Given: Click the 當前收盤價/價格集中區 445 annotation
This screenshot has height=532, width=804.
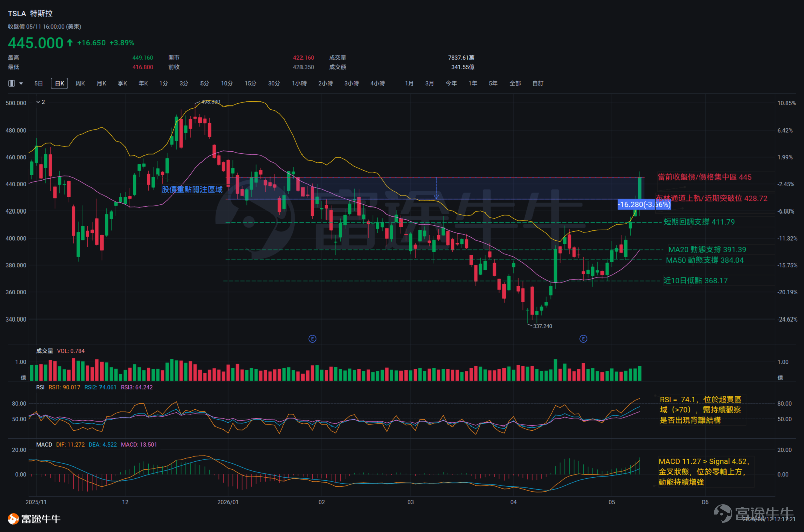Looking at the screenshot, I should (705, 177).
